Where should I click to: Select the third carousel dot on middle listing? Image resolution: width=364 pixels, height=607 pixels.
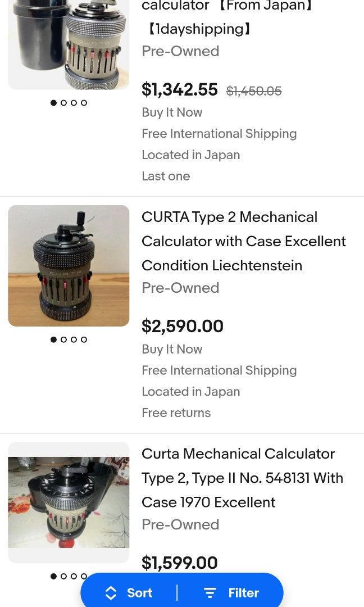73,339
